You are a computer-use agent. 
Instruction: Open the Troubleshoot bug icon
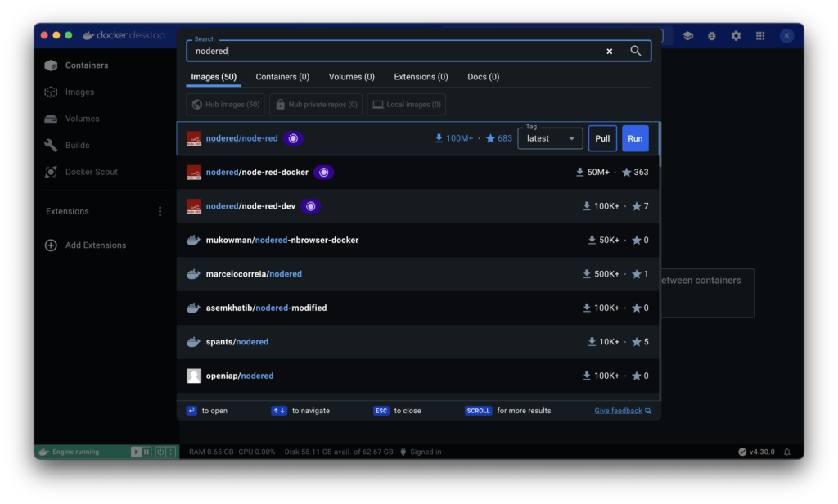click(x=712, y=36)
